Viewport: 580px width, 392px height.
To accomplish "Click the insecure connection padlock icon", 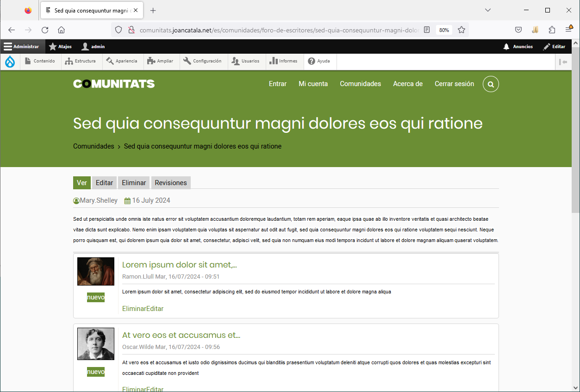I will point(131,30).
